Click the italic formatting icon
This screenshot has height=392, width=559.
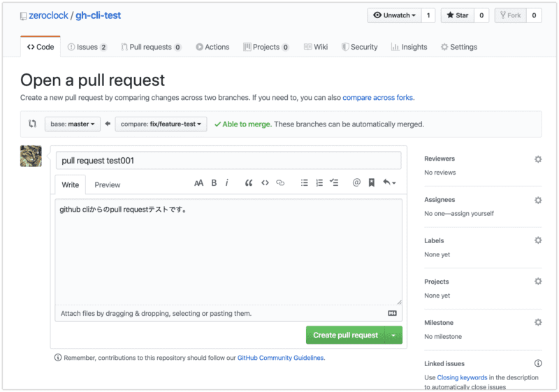[x=227, y=183]
